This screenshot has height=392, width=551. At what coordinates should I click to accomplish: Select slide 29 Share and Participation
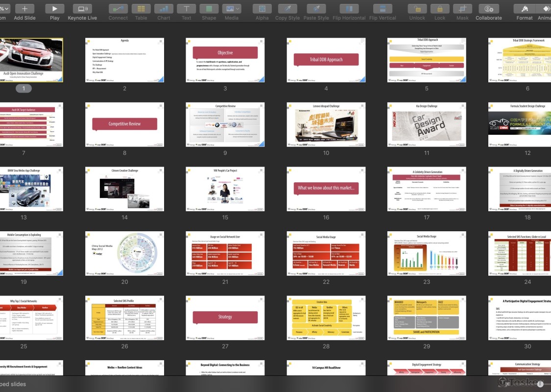pos(427,318)
